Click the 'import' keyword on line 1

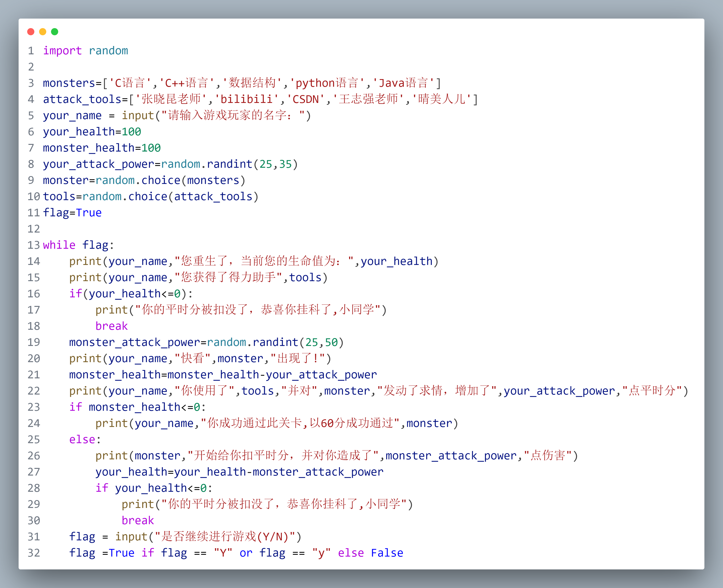coord(62,51)
